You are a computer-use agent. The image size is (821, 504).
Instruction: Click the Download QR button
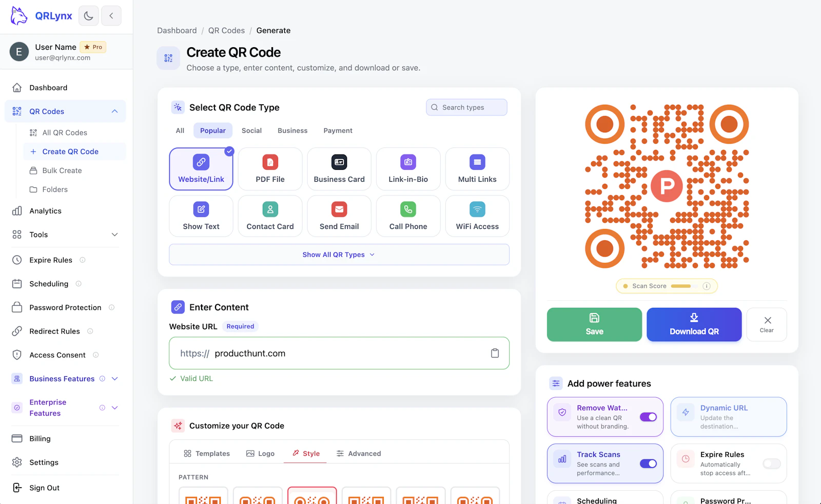694,324
